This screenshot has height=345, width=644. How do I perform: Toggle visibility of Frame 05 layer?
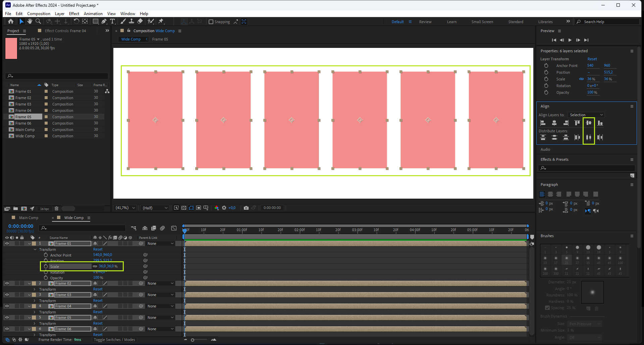click(7, 318)
